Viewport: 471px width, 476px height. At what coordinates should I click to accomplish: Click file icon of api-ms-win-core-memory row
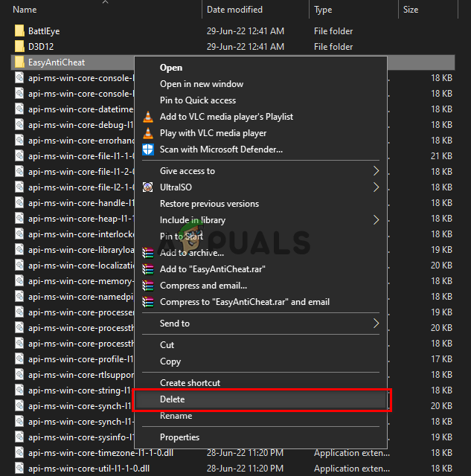point(19,281)
